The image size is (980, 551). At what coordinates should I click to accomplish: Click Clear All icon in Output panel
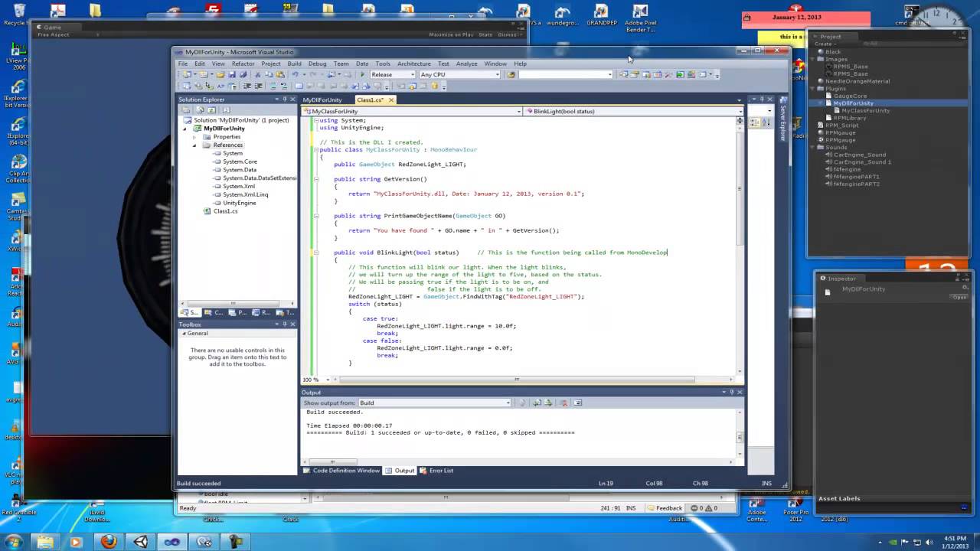565,403
